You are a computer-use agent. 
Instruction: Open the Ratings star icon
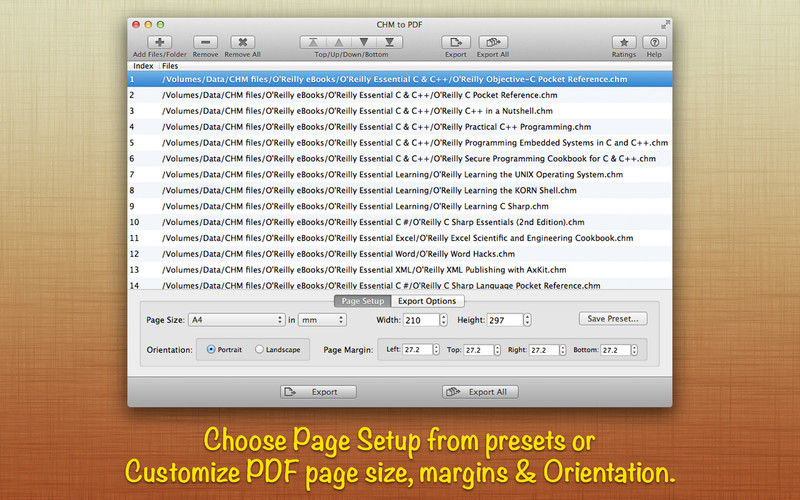(623, 42)
